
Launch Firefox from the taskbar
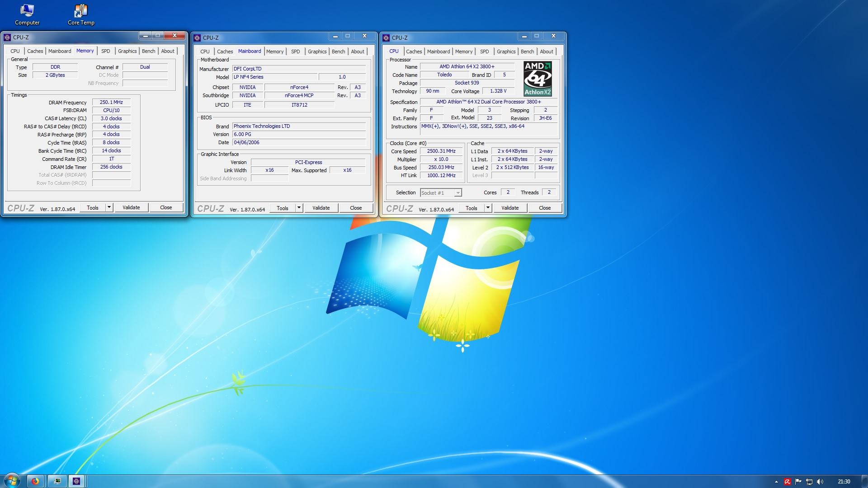[x=35, y=481]
